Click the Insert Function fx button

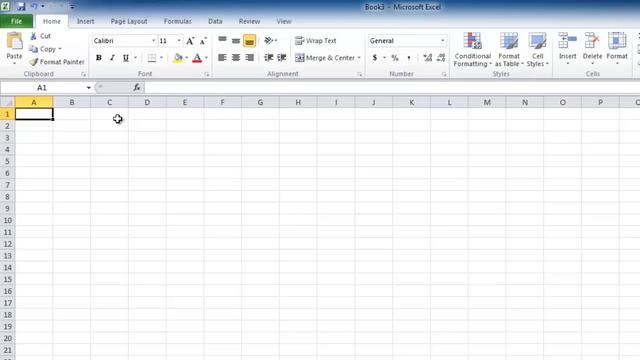click(137, 87)
